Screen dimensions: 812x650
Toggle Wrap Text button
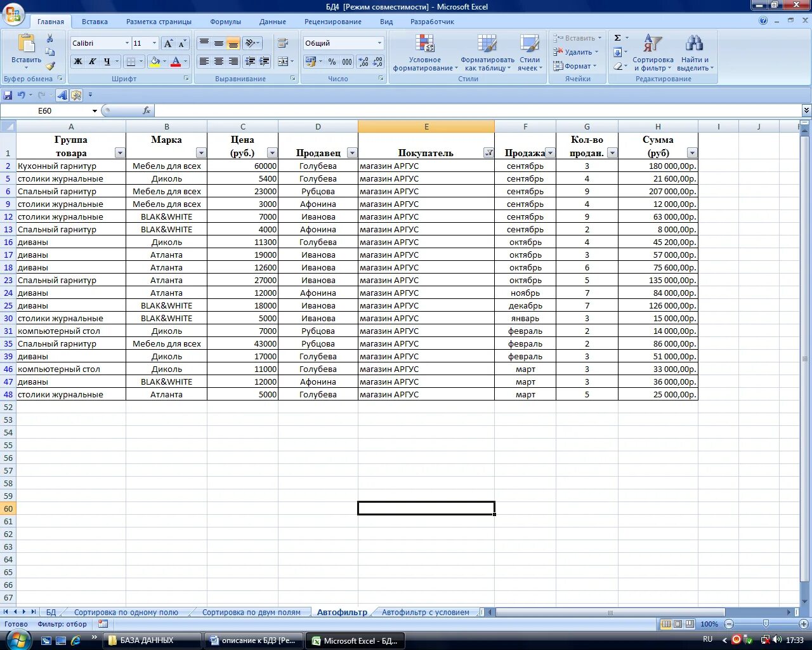(283, 43)
